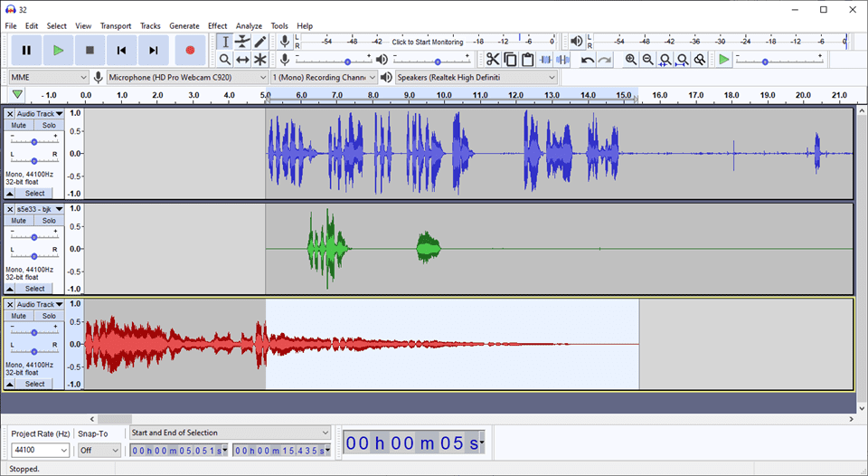Select the Draw pencil tool

pyautogui.click(x=260, y=42)
